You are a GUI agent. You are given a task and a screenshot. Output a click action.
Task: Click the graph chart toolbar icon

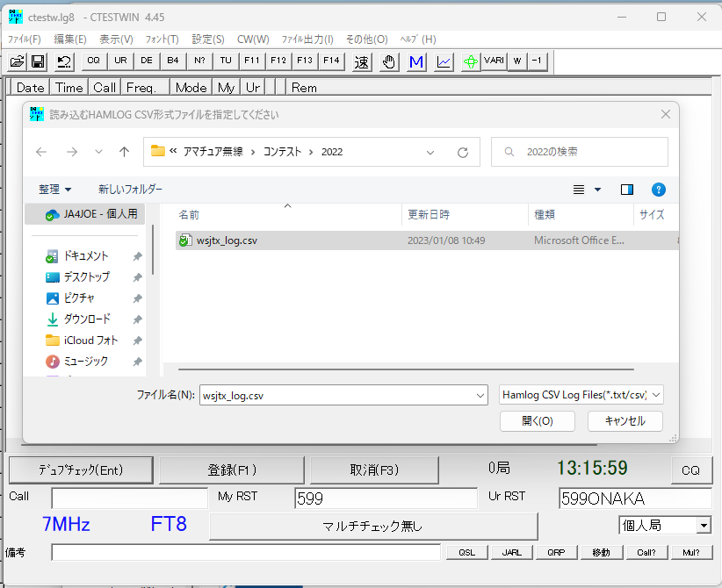point(444,61)
